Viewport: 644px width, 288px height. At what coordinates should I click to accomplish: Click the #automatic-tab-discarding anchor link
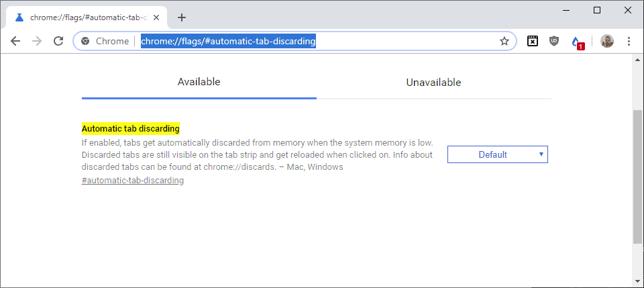133,180
